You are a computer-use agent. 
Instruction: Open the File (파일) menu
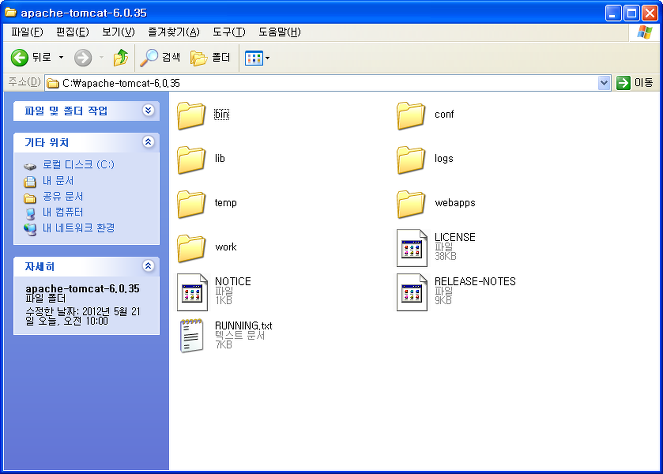(x=27, y=32)
